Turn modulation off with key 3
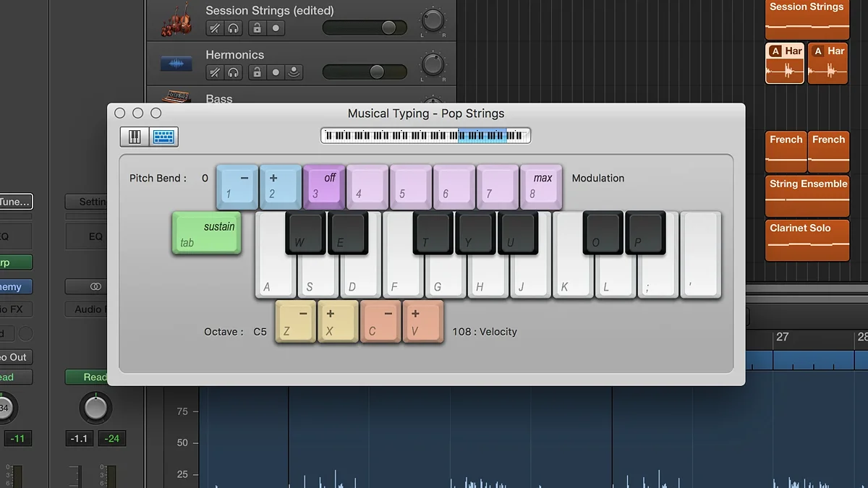The width and height of the screenshot is (868, 488). 324,187
